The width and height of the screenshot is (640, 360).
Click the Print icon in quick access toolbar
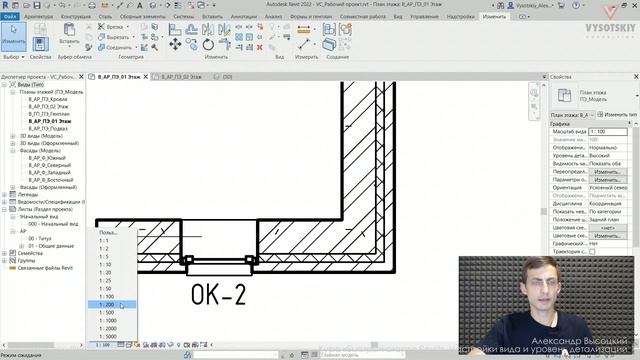coord(92,5)
